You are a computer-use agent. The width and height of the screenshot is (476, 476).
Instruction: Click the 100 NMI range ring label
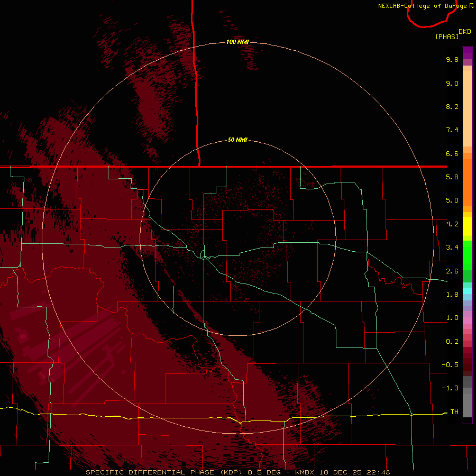(237, 42)
